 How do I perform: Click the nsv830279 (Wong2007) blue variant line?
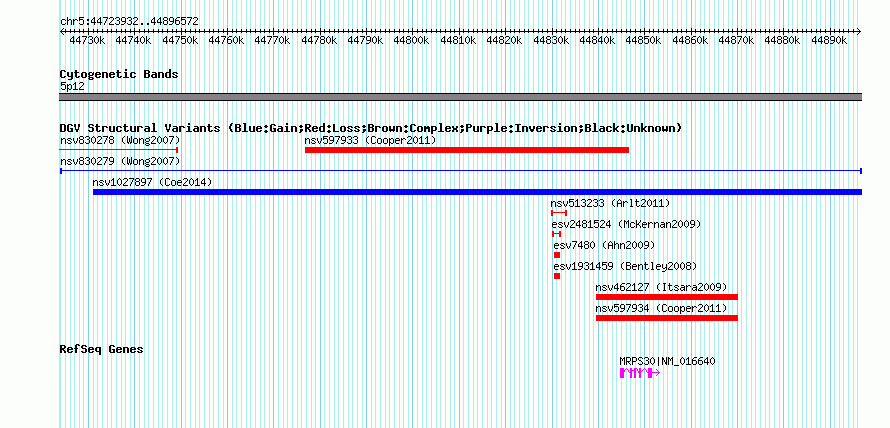461,171
